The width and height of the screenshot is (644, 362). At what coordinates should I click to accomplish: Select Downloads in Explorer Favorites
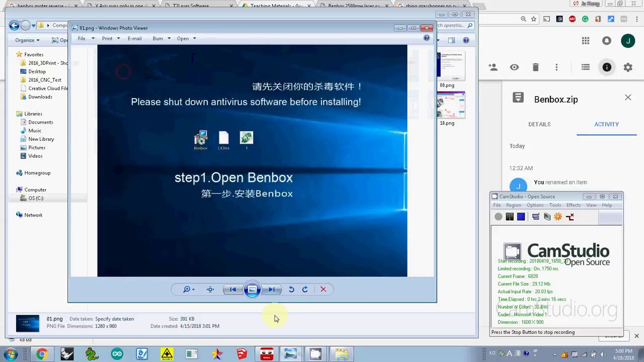coord(40,97)
